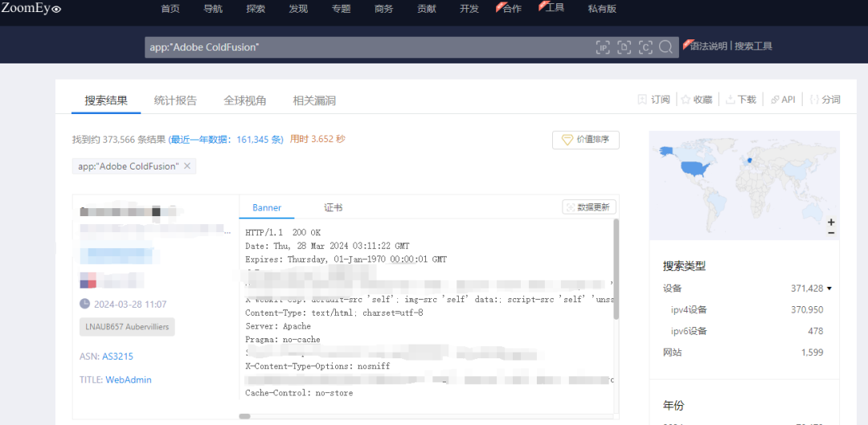
Task: Open the 贡献 menu item
Action: [x=426, y=9]
